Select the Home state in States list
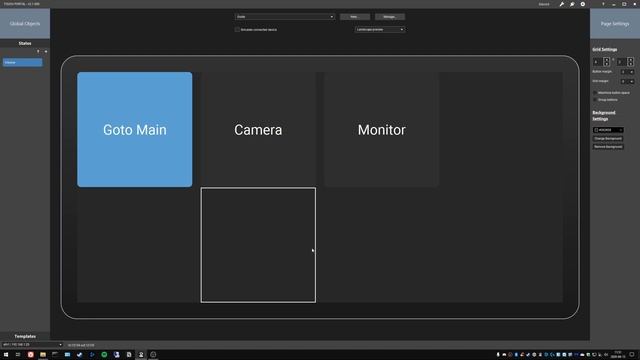The width and height of the screenshot is (640, 360). [x=22, y=62]
